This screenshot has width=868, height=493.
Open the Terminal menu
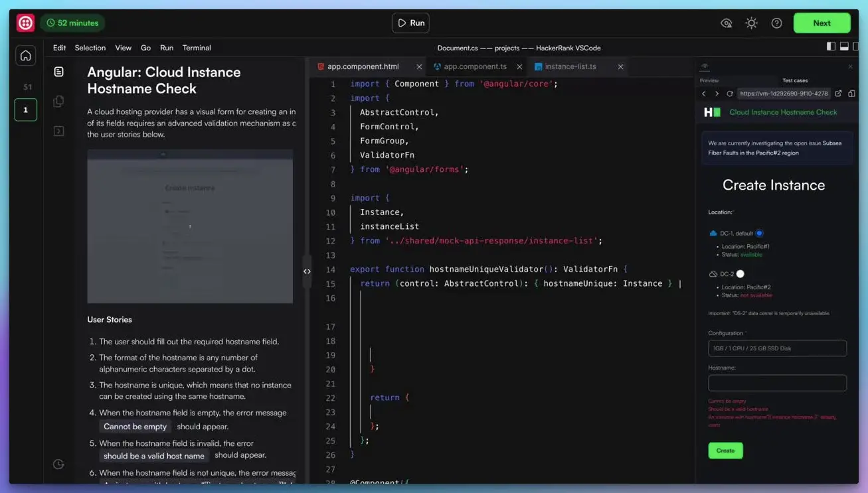point(196,47)
